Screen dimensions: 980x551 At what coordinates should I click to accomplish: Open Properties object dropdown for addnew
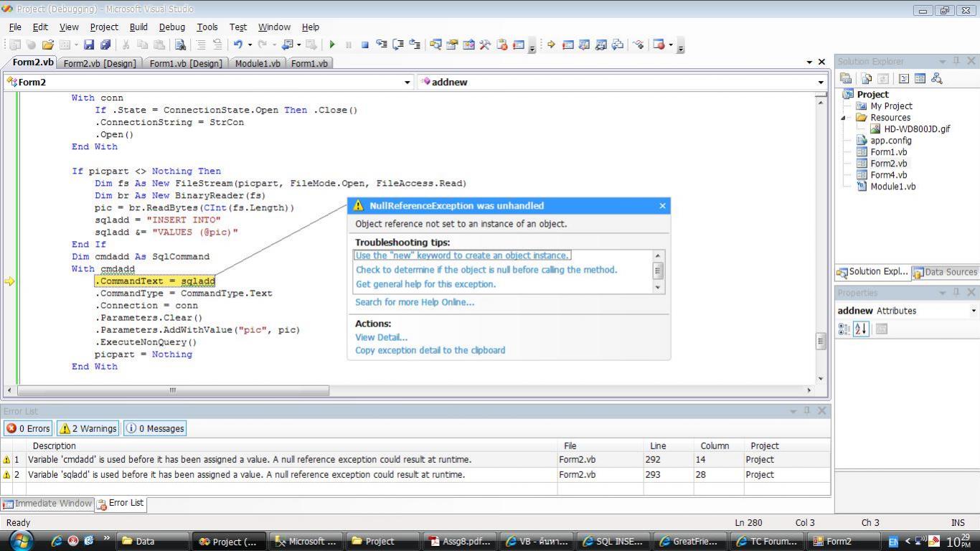pyautogui.click(x=974, y=311)
